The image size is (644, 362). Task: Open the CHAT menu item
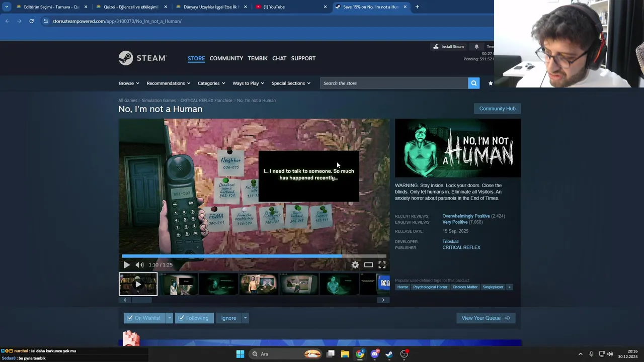tap(279, 58)
